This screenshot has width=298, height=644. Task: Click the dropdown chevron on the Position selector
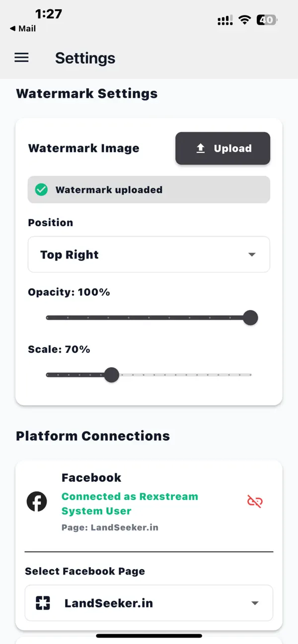pos(252,255)
